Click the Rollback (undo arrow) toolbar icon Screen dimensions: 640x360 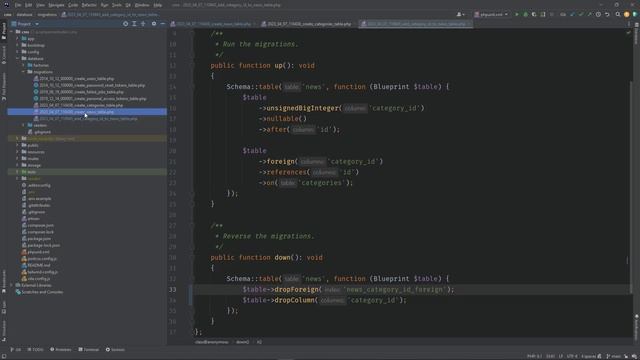[607, 14]
